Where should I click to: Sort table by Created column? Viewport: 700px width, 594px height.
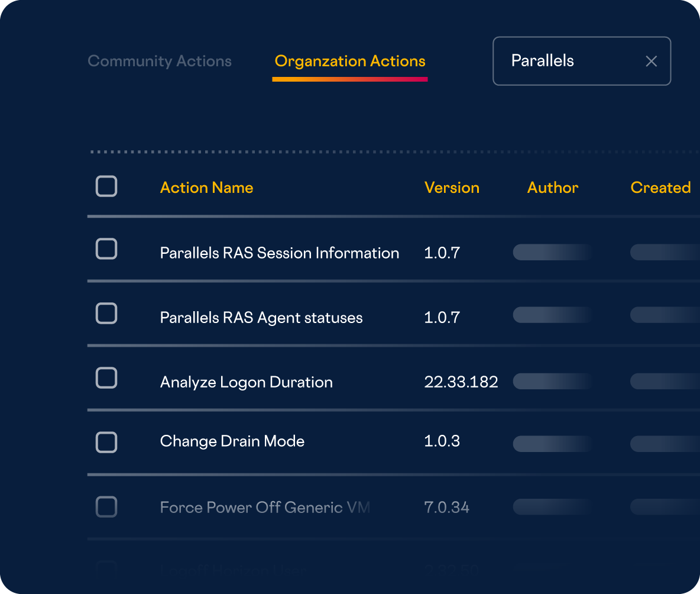[660, 188]
